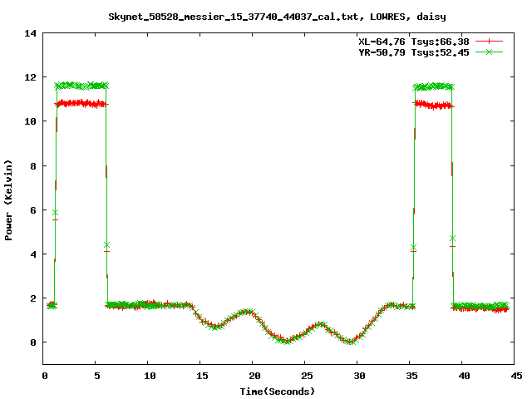This screenshot has height=399, width=532.
Task: Click the green legend line sample for YR
Action: [489, 52]
